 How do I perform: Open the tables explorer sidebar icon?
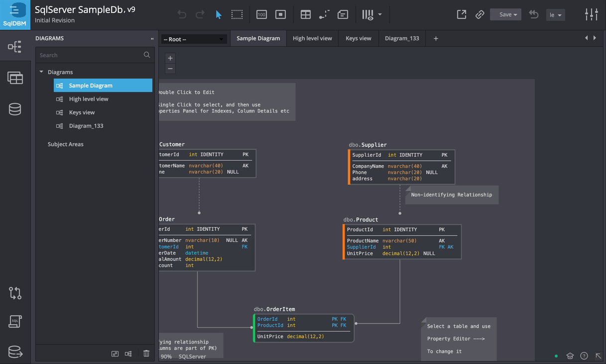click(15, 78)
